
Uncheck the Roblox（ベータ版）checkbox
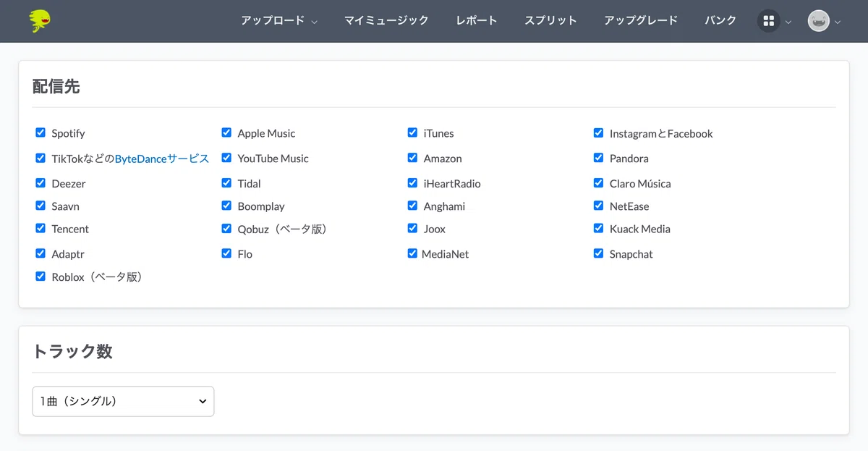[x=41, y=276]
